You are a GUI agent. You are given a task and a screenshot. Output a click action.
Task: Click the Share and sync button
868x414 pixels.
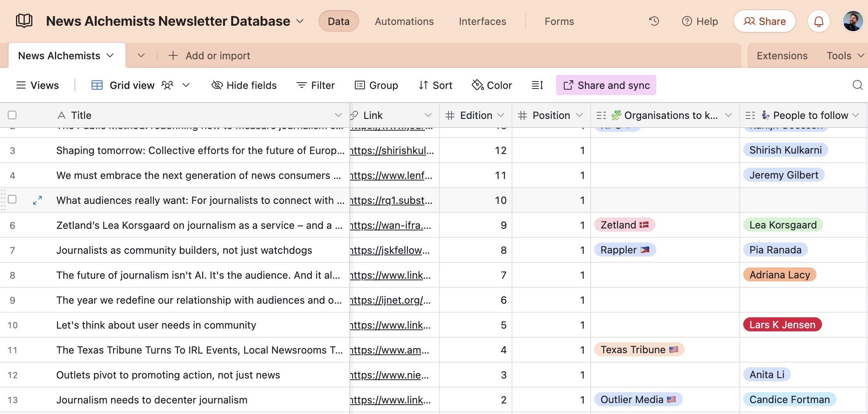(606, 85)
